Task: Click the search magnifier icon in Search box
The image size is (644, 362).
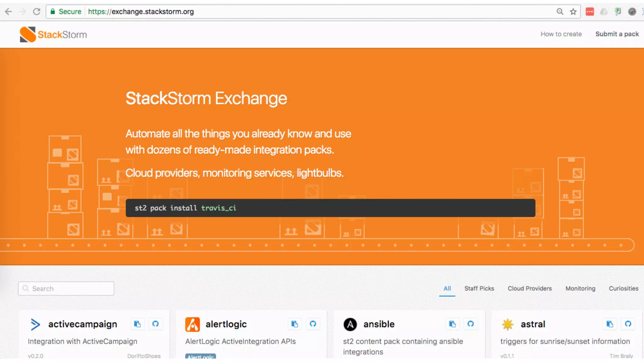Action: (26, 288)
